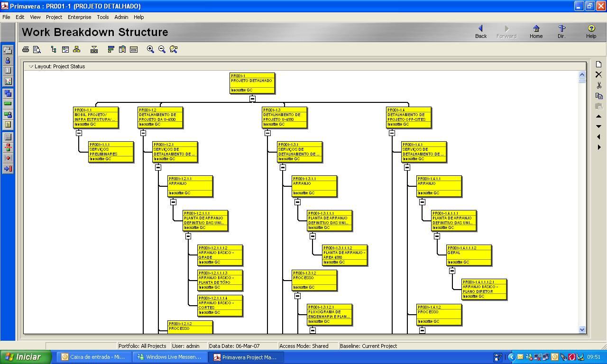607x364 pixels.
Task: Open Resource Assignments icon in sidebar
Action: click(x=8, y=114)
